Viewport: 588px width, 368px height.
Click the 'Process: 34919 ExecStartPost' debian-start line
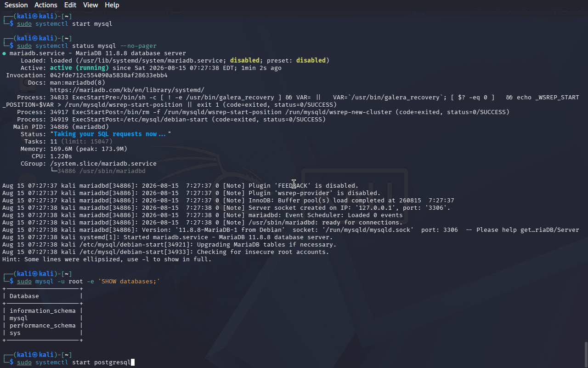171,120
